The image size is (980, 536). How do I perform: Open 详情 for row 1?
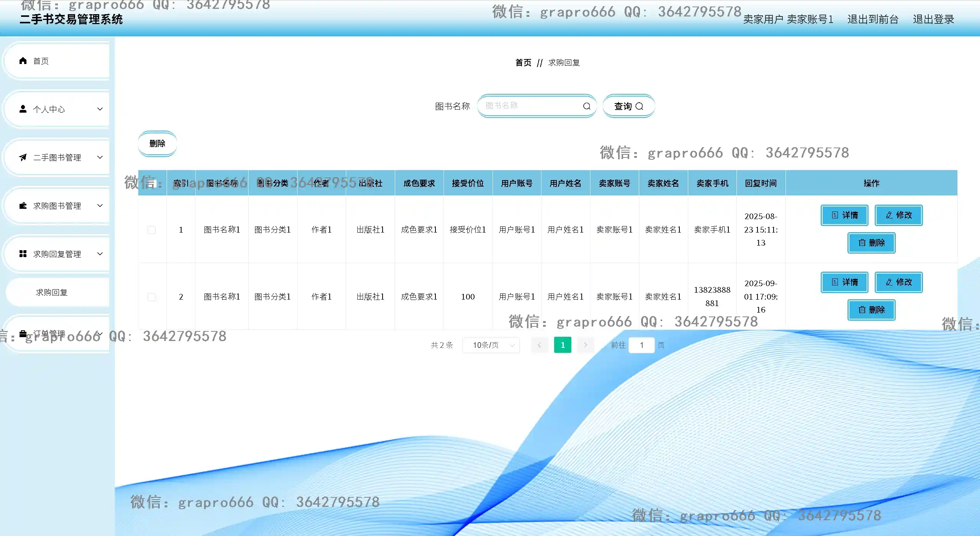pyautogui.click(x=844, y=215)
